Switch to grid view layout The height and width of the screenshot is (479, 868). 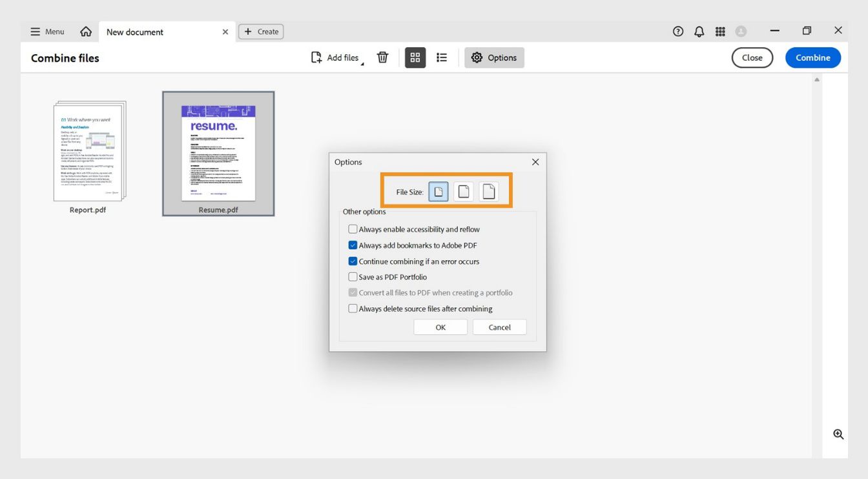pyautogui.click(x=415, y=57)
